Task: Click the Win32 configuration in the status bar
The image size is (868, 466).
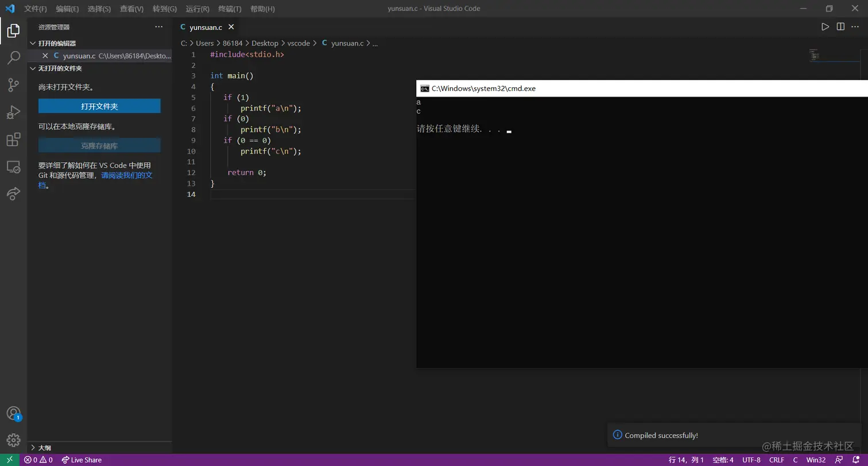Action: (x=816, y=460)
